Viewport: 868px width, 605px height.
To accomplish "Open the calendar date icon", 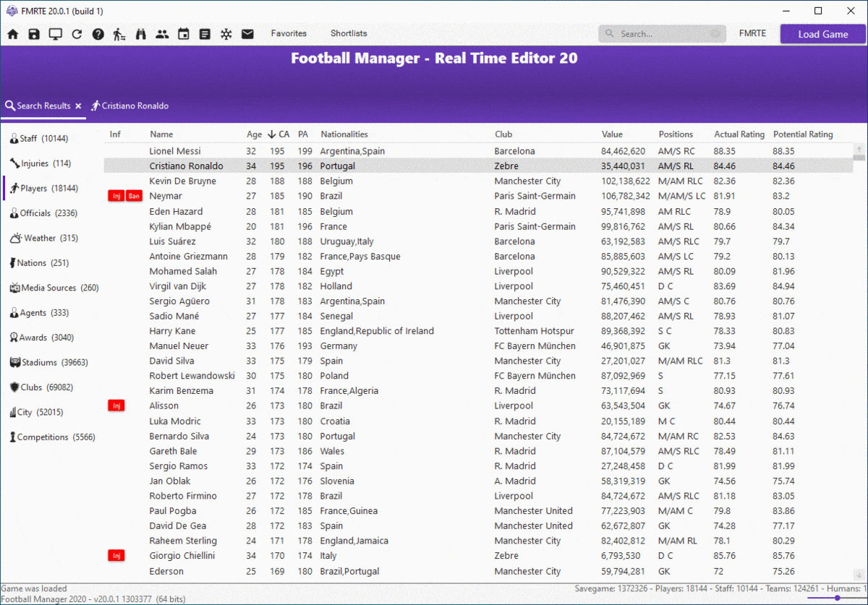I will tap(184, 34).
